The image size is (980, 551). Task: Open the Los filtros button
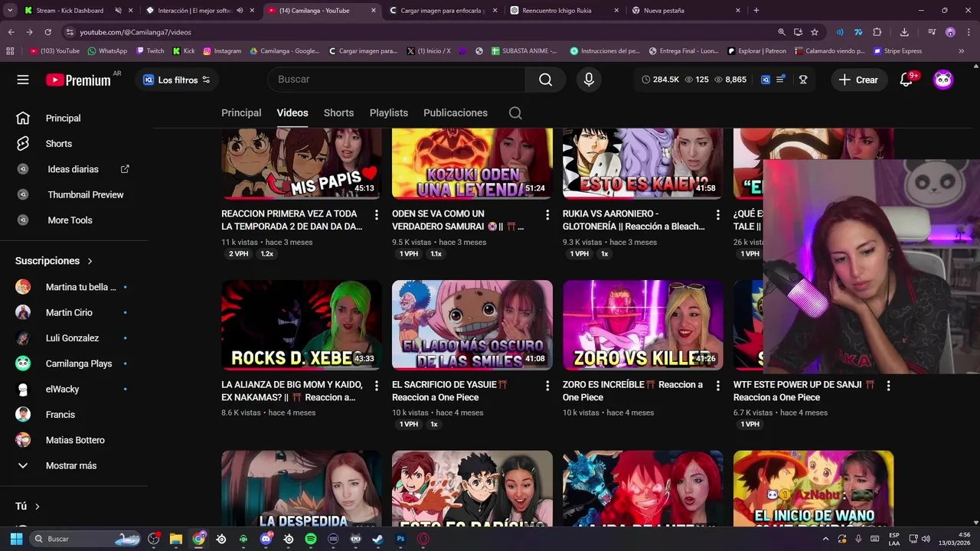(177, 80)
